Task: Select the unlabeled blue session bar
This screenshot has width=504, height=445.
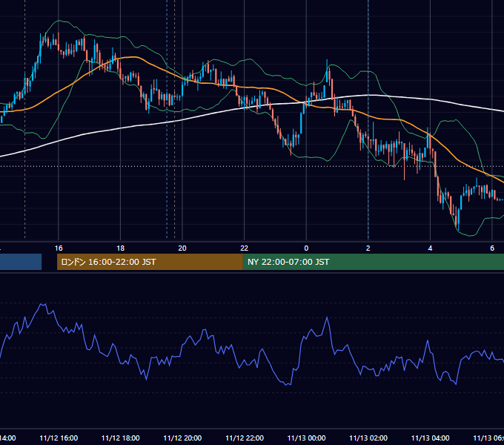Action: click(21, 262)
